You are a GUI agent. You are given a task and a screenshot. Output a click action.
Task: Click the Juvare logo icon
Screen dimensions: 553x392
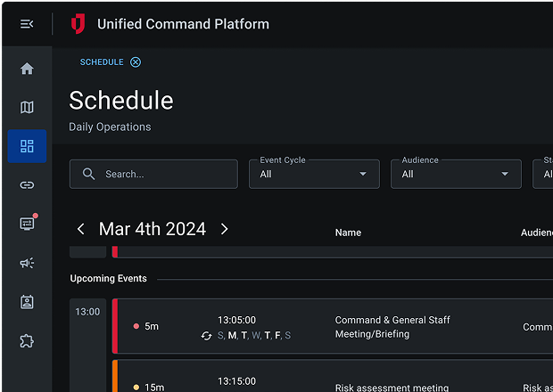coord(78,24)
